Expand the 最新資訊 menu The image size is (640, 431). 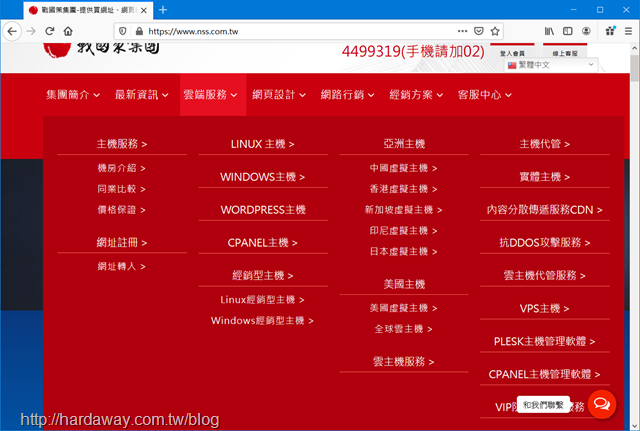142,95
